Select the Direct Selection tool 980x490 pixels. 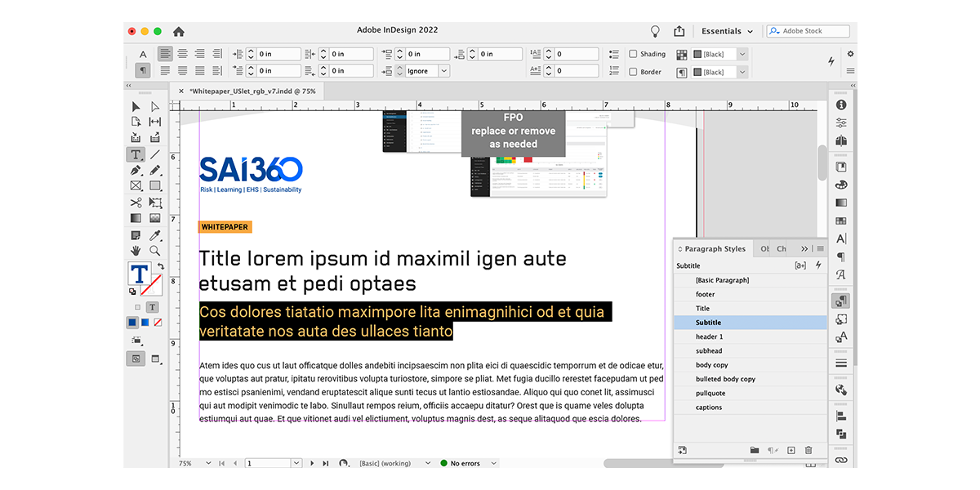click(155, 107)
